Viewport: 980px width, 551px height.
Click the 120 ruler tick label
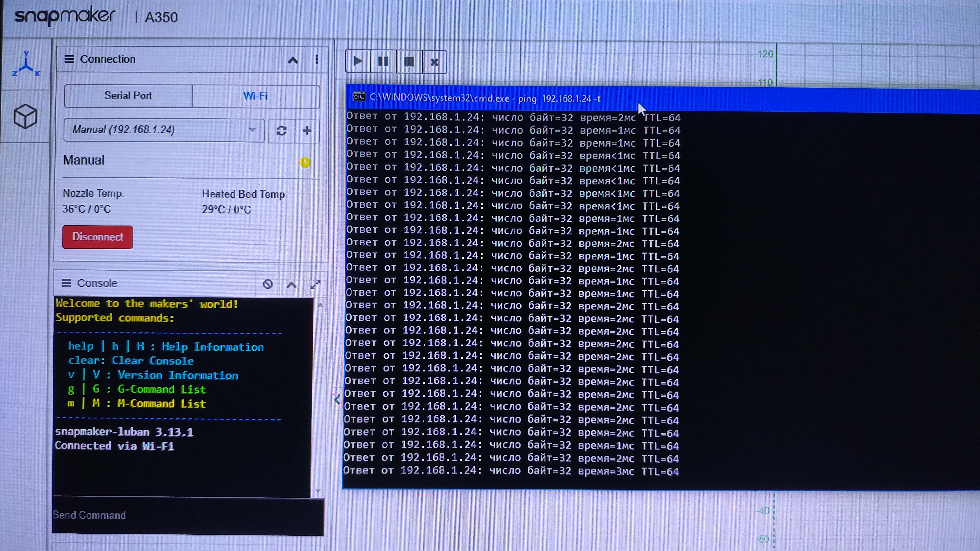[765, 54]
